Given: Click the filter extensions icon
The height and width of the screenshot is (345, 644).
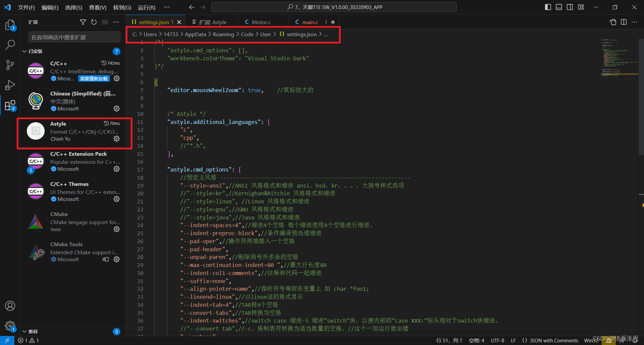Looking at the screenshot, I should 83,22.
